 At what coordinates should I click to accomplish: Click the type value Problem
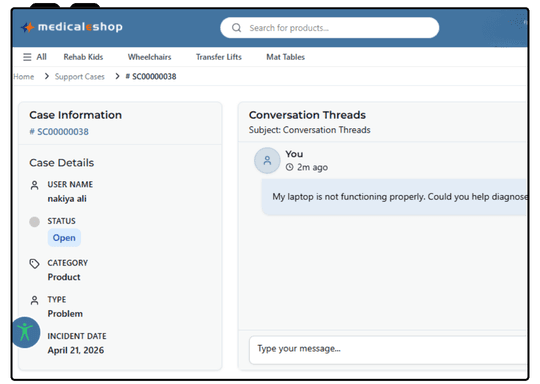[x=65, y=314]
